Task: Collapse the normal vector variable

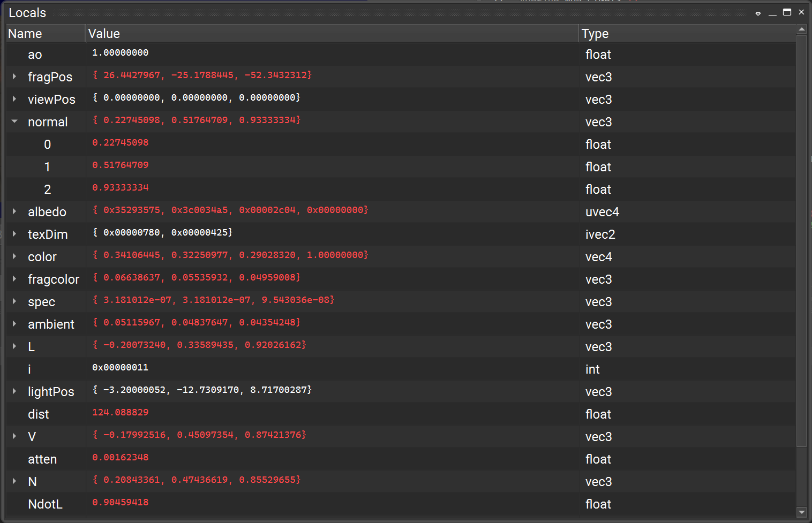Action: tap(14, 122)
